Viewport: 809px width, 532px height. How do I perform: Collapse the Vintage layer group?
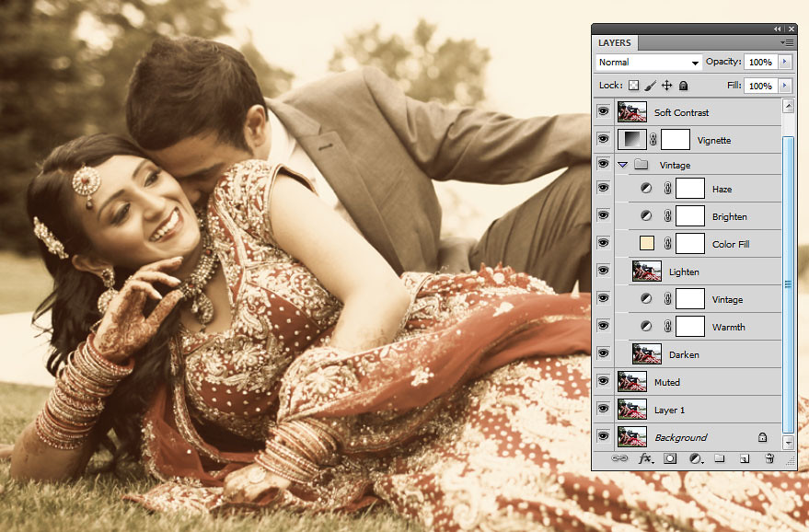coord(623,165)
